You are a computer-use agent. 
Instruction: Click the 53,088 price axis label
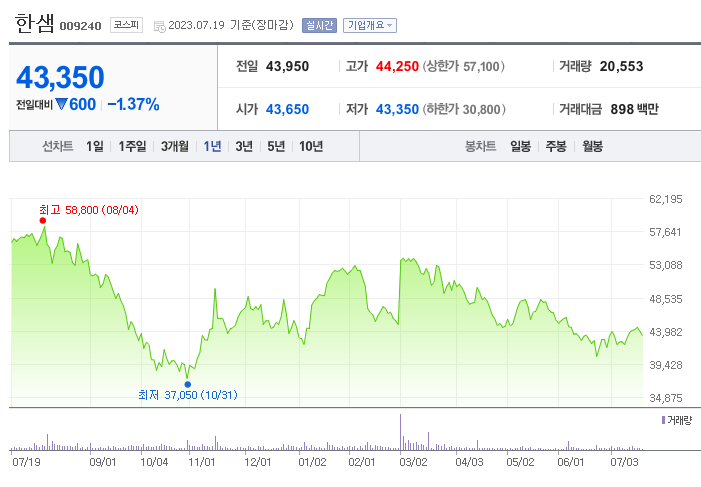pos(666,265)
